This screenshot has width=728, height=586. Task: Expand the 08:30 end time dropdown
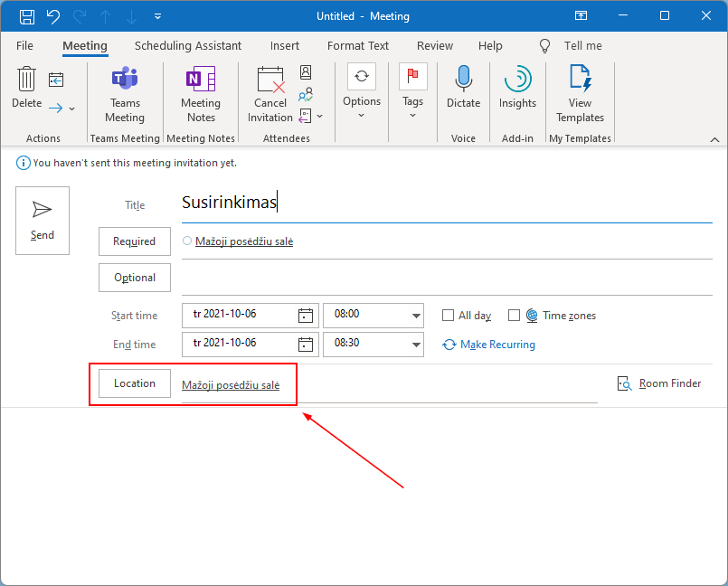(416, 345)
